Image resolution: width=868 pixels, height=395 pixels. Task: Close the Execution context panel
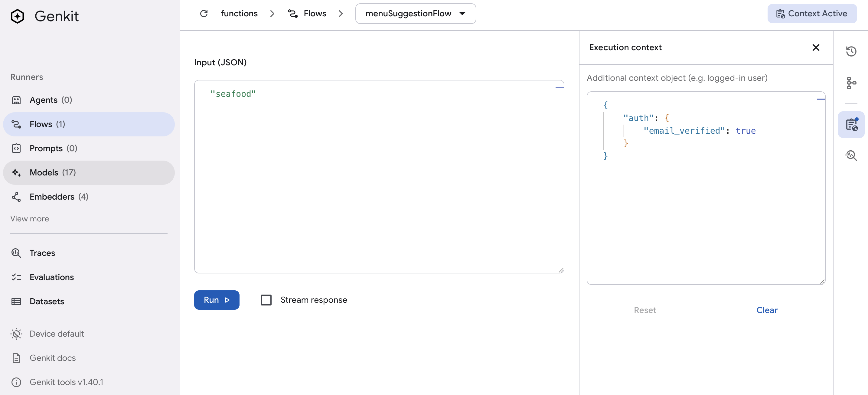tap(816, 47)
